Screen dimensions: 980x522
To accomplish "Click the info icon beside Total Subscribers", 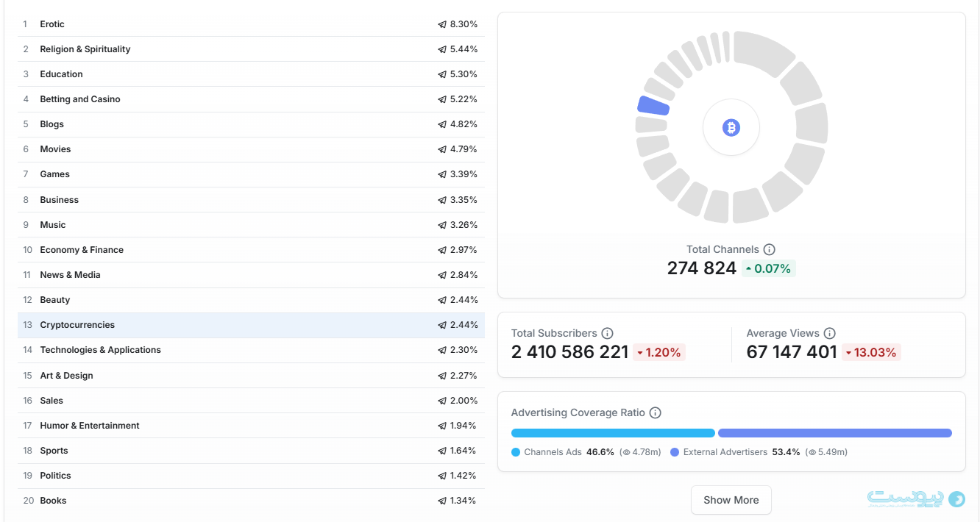I will (607, 333).
